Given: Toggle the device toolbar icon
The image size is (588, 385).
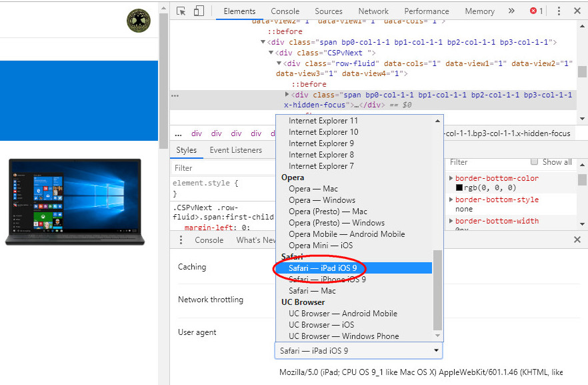Looking at the screenshot, I should [x=199, y=11].
